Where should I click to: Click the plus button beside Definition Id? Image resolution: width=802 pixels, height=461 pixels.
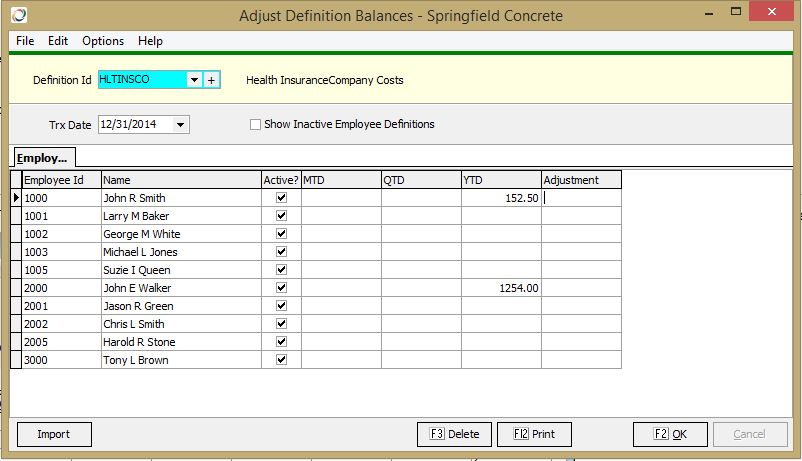coord(211,80)
